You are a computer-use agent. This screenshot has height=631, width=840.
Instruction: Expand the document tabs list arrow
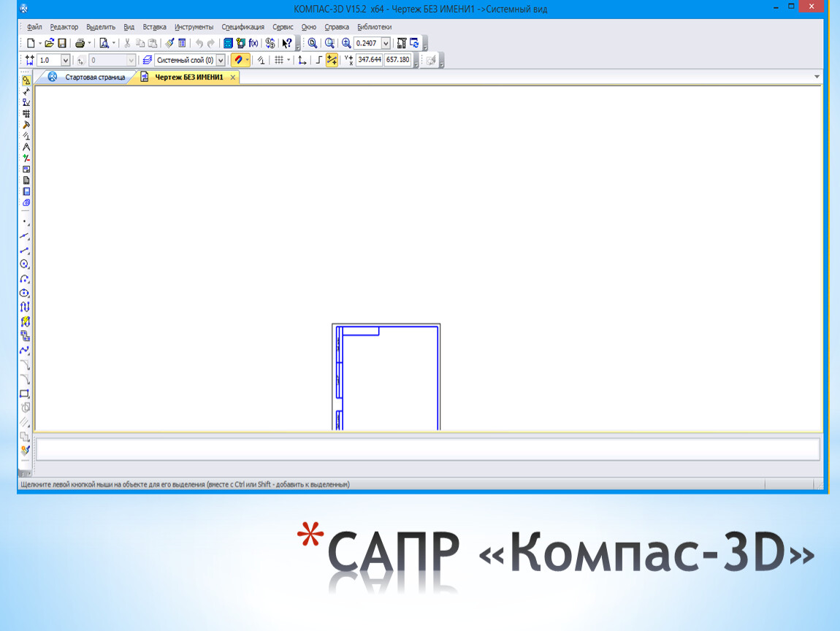pyautogui.click(x=817, y=77)
